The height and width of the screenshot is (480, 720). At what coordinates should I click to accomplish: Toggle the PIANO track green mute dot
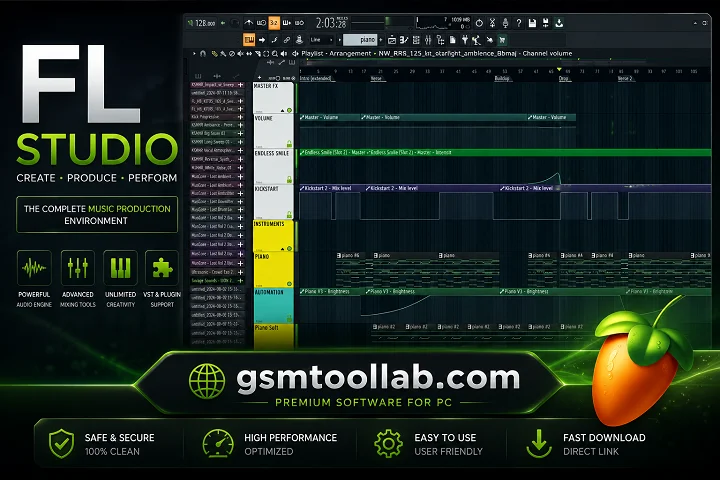click(289, 284)
